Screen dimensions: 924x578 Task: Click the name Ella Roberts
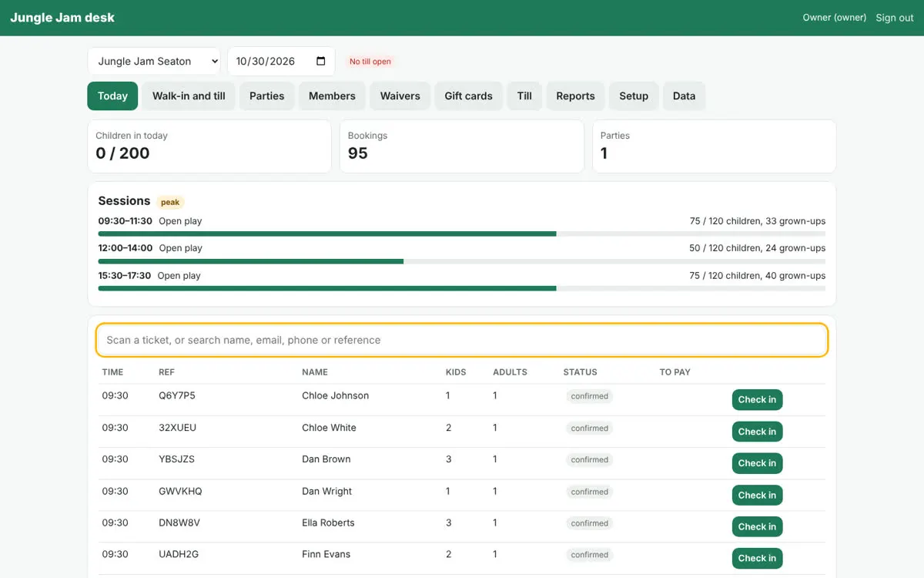(329, 523)
